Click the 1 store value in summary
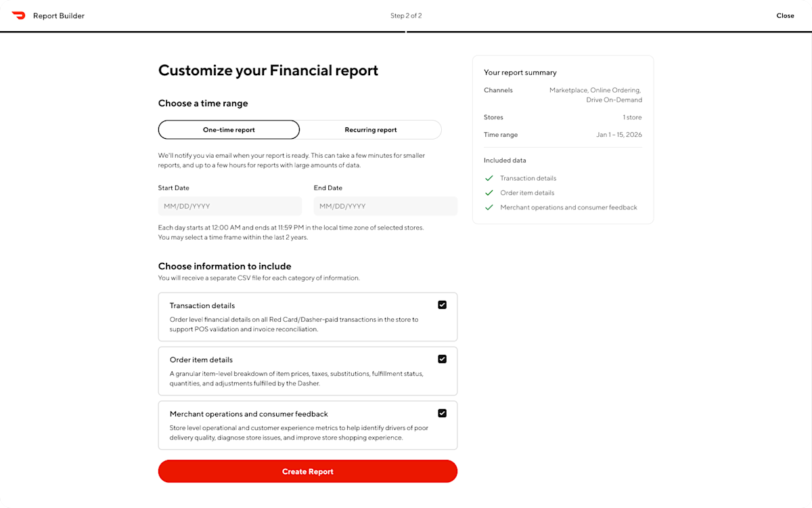 click(632, 117)
